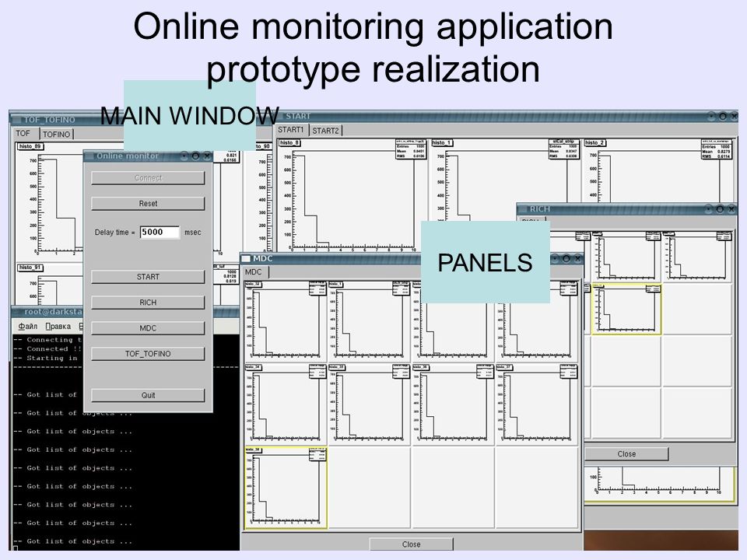Click Reset in Online monitor window
747x560 pixels.
tap(148, 203)
